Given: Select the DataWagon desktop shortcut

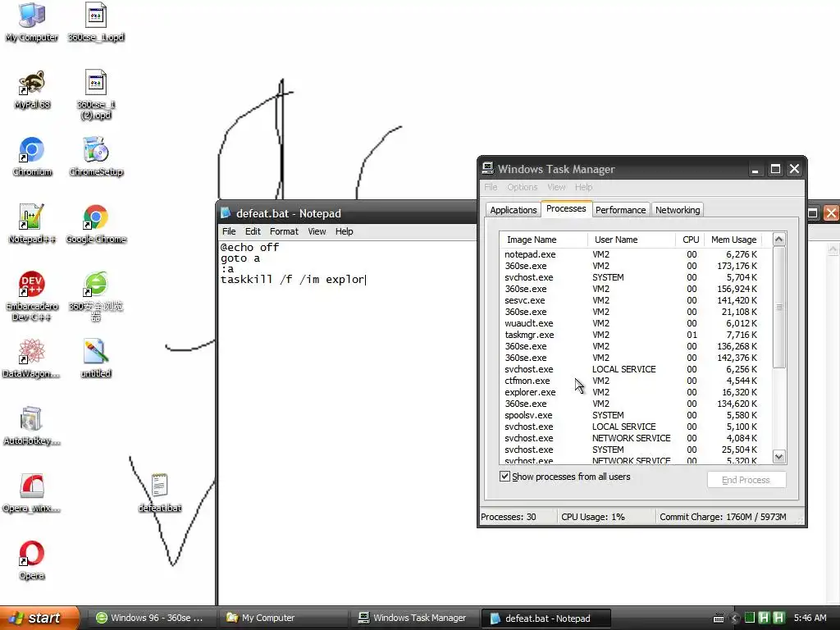Looking at the screenshot, I should click(32, 358).
